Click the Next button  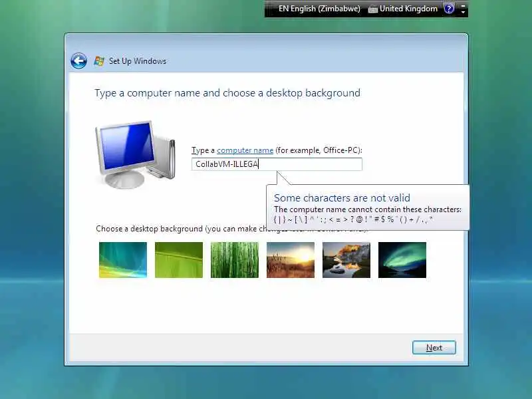pos(434,348)
